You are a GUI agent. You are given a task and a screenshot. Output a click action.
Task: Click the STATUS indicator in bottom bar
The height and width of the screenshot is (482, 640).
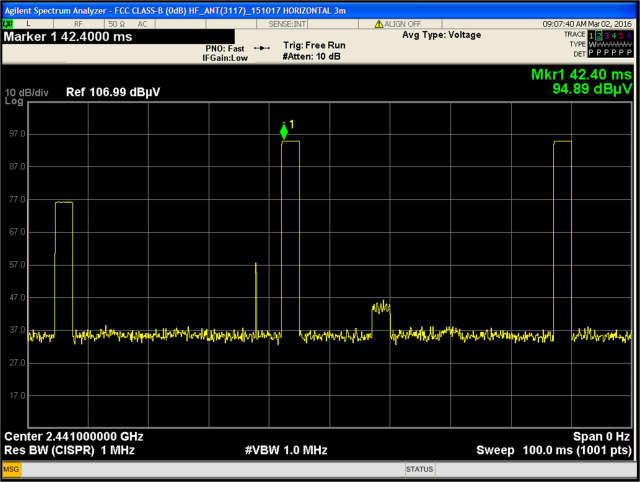[419, 469]
